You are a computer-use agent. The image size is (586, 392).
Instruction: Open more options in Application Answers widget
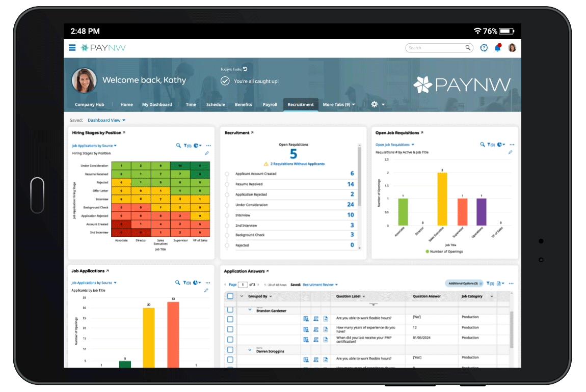point(511,284)
